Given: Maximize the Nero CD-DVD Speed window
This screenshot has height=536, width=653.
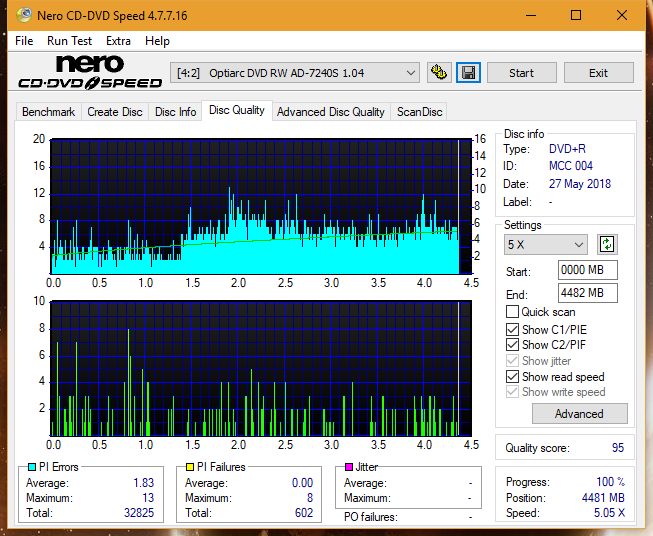Looking at the screenshot, I should [x=576, y=15].
